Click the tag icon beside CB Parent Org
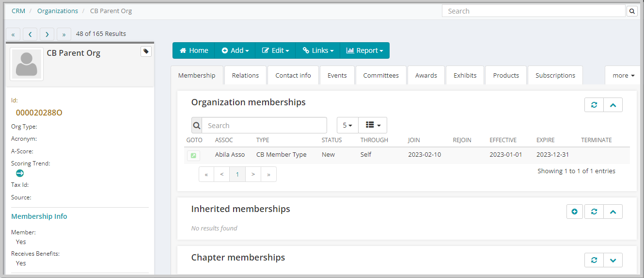Image resolution: width=644 pixels, height=278 pixels. (146, 51)
